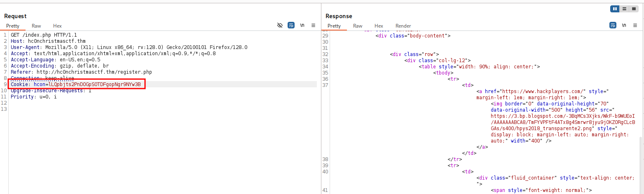Select the Pretty tab in Request
The width and height of the screenshot is (644, 194).
(13, 26)
